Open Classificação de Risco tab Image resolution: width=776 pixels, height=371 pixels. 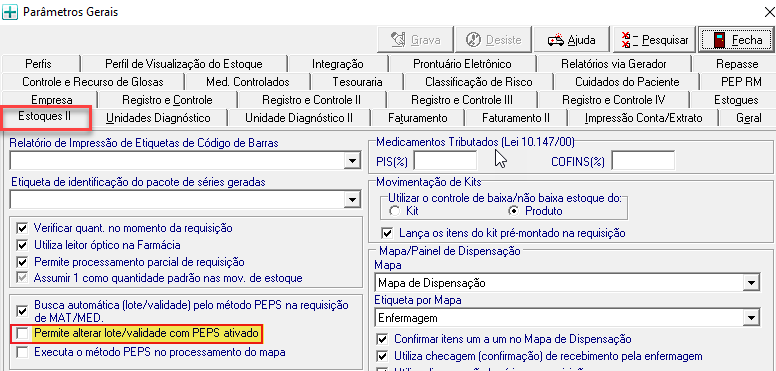(479, 82)
